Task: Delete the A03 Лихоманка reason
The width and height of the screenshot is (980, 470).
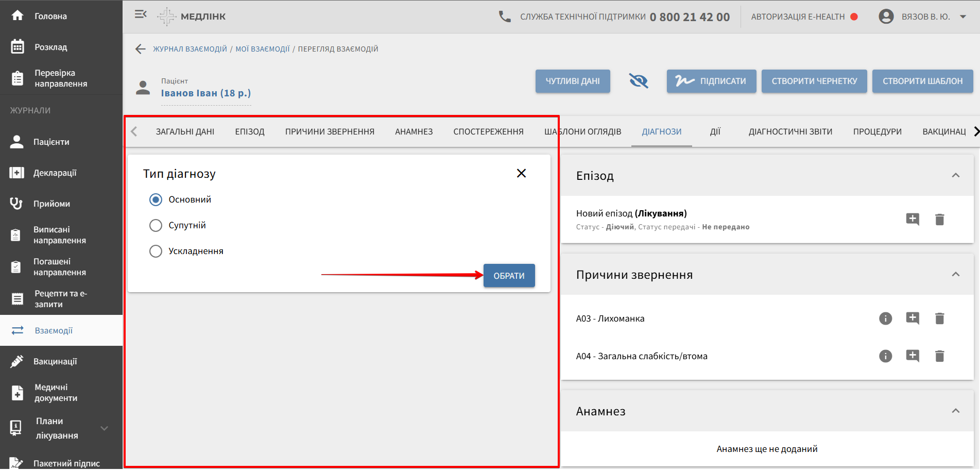Action: coord(939,318)
